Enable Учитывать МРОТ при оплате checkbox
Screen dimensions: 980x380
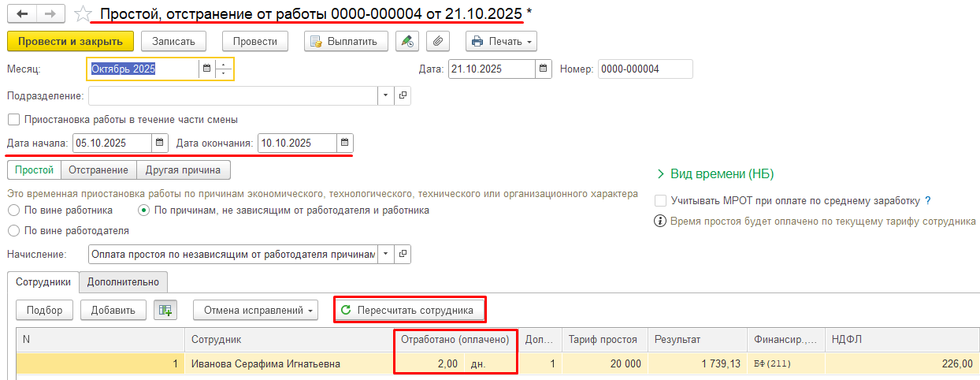click(661, 201)
